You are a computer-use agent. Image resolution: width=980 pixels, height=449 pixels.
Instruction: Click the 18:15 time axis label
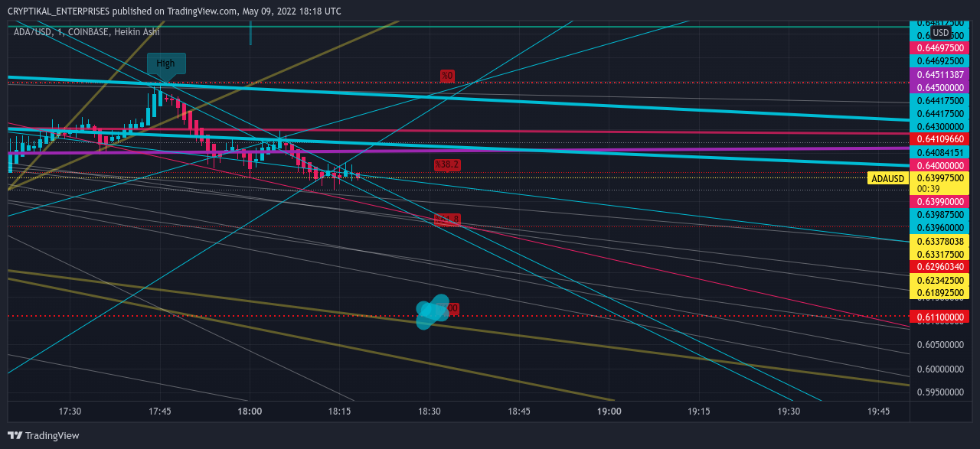pos(339,412)
